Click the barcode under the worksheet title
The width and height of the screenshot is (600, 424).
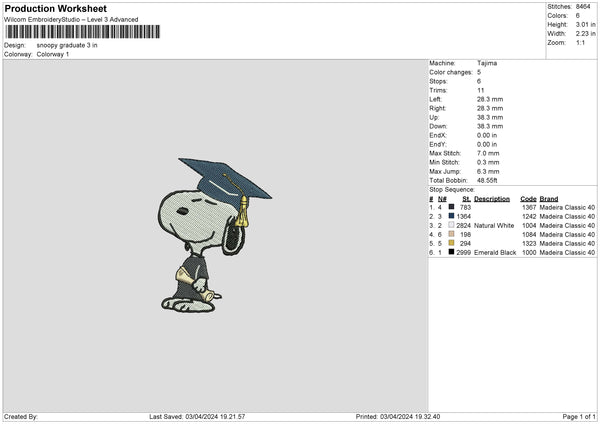[x=82, y=32]
